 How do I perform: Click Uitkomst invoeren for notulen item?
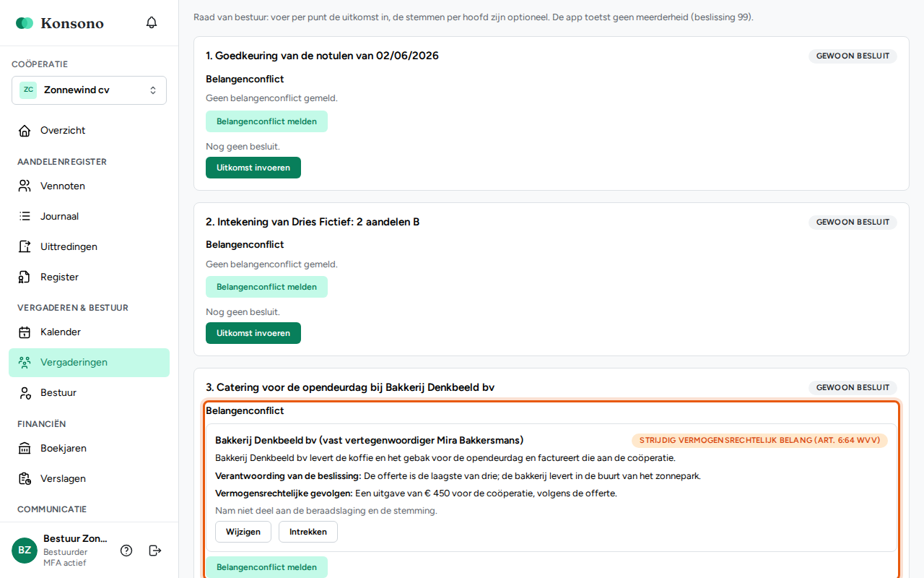[x=253, y=168]
